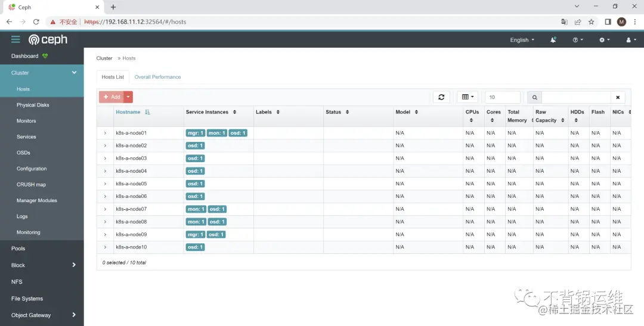Open NFS in the sidebar
The height and width of the screenshot is (326, 644).
point(17,282)
